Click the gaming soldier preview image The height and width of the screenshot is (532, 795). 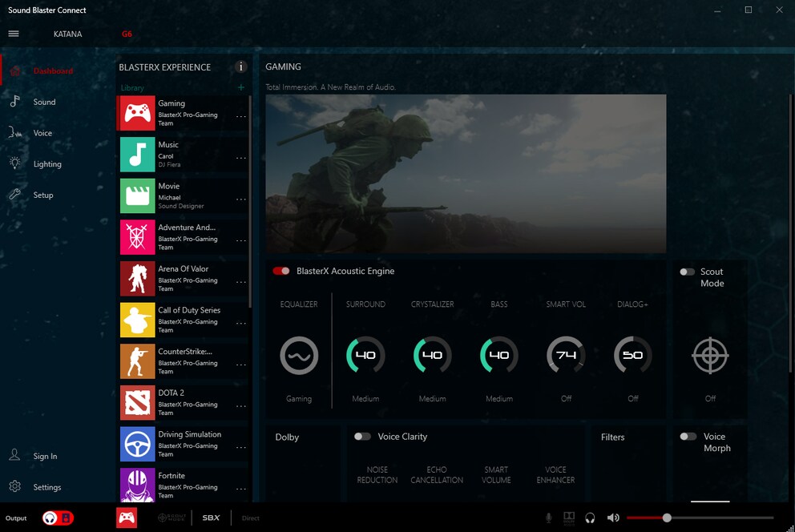coord(466,173)
